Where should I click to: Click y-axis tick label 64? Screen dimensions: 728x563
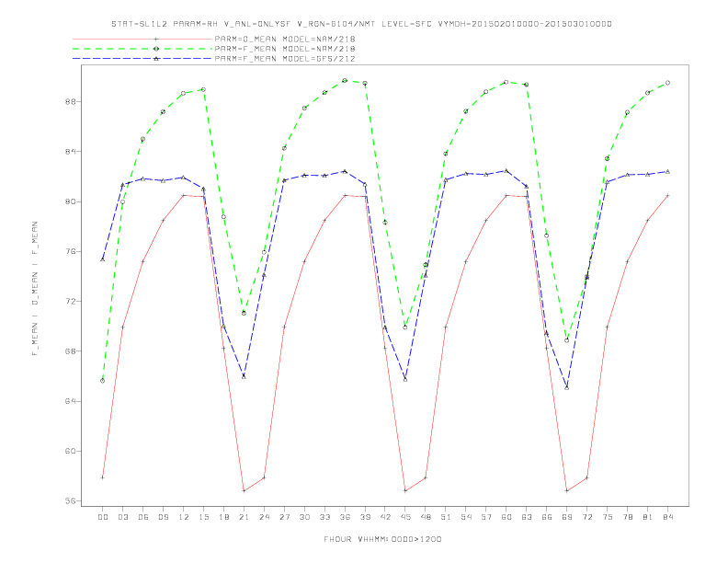(x=70, y=401)
